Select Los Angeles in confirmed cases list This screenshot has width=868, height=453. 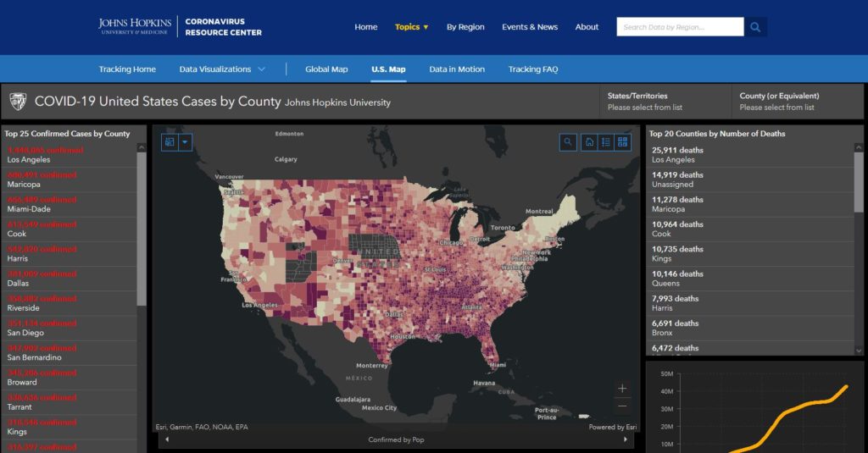[x=70, y=155]
